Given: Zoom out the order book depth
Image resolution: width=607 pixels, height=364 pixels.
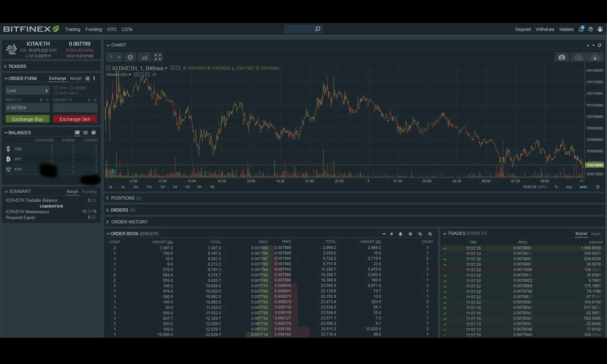Looking at the screenshot, I should pos(420,234).
